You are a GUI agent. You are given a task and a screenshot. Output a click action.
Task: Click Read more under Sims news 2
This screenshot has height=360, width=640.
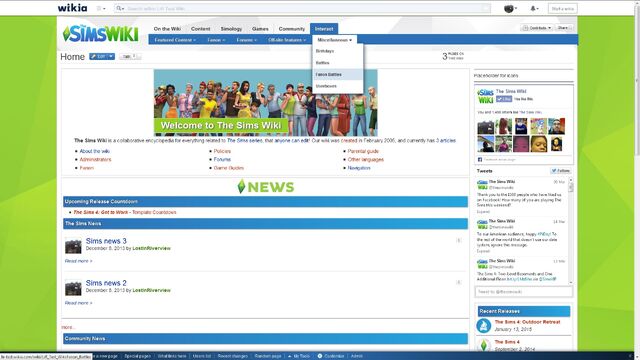78,303
